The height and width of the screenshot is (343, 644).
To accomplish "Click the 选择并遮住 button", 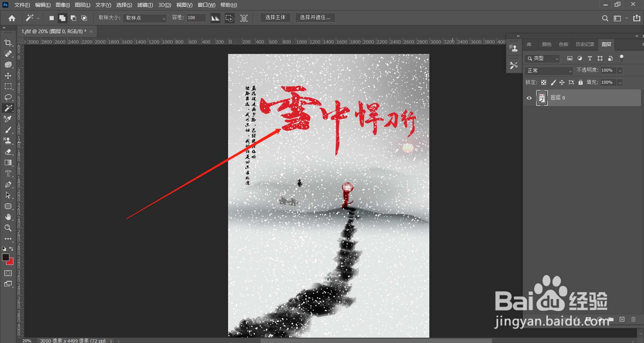I will [x=315, y=17].
